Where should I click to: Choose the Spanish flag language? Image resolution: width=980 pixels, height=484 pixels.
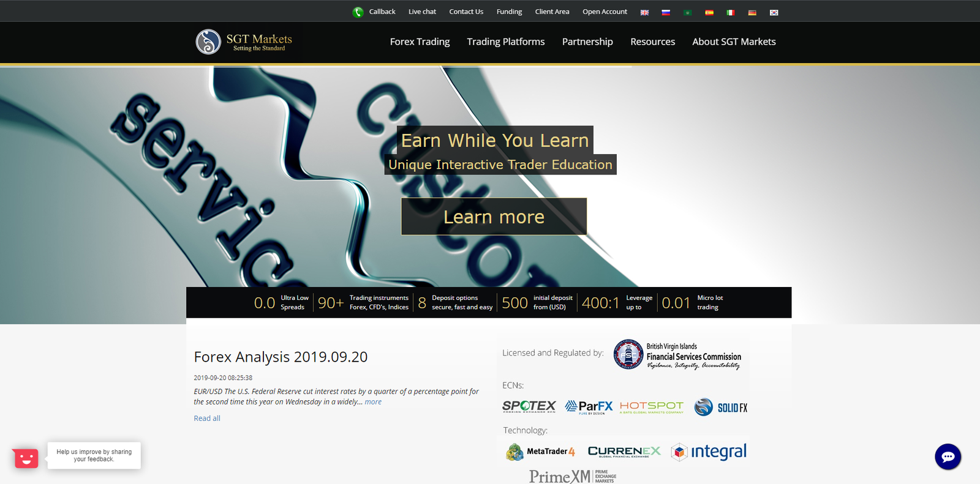tap(709, 12)
